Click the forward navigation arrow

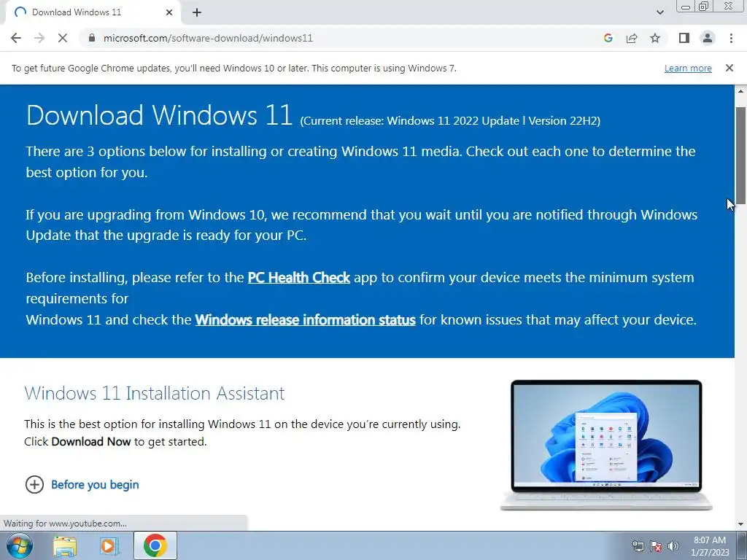tap(39, 38)
